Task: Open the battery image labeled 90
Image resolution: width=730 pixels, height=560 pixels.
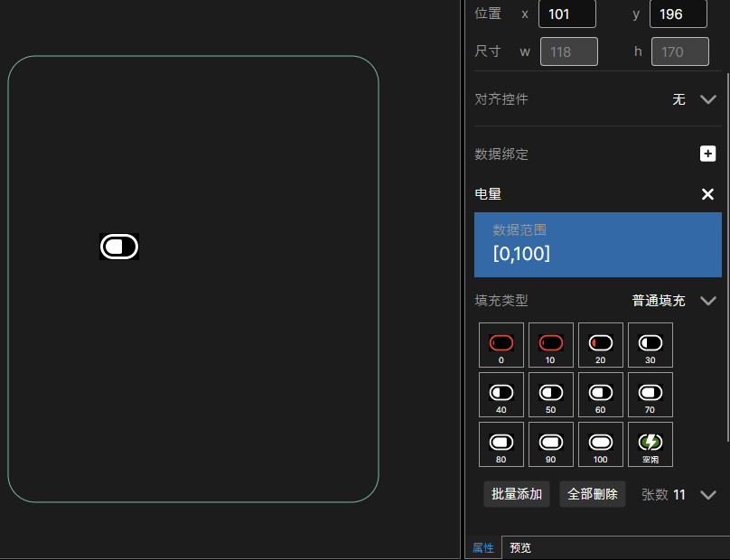Action: click(x=551, y=444)
